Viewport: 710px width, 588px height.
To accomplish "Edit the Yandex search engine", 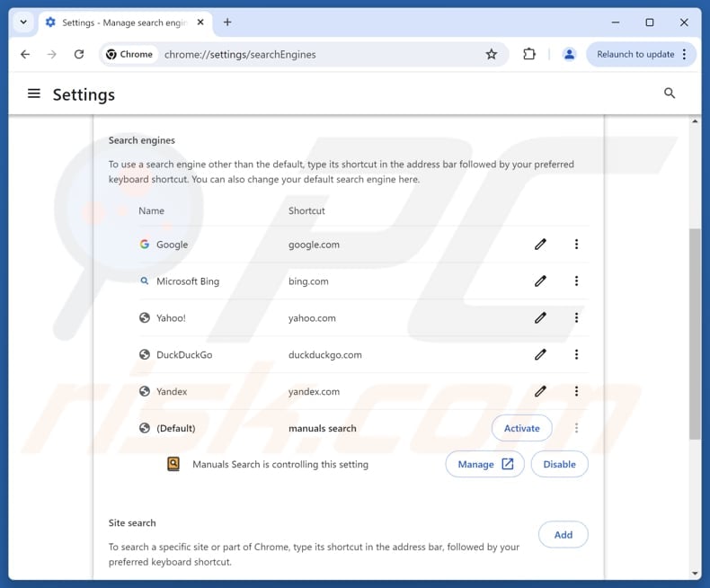I will tap(540, 391).
